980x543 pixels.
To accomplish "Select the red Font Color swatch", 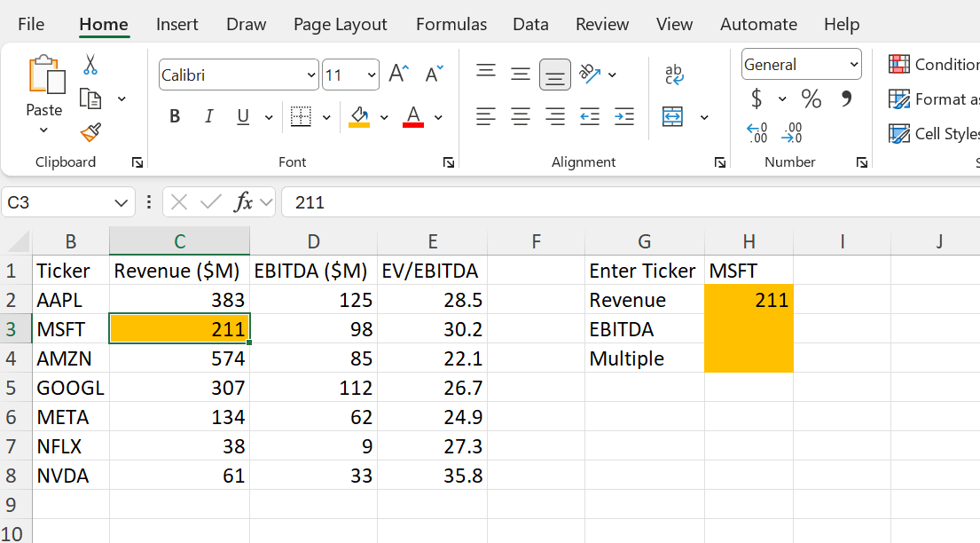I will [413, 116].
